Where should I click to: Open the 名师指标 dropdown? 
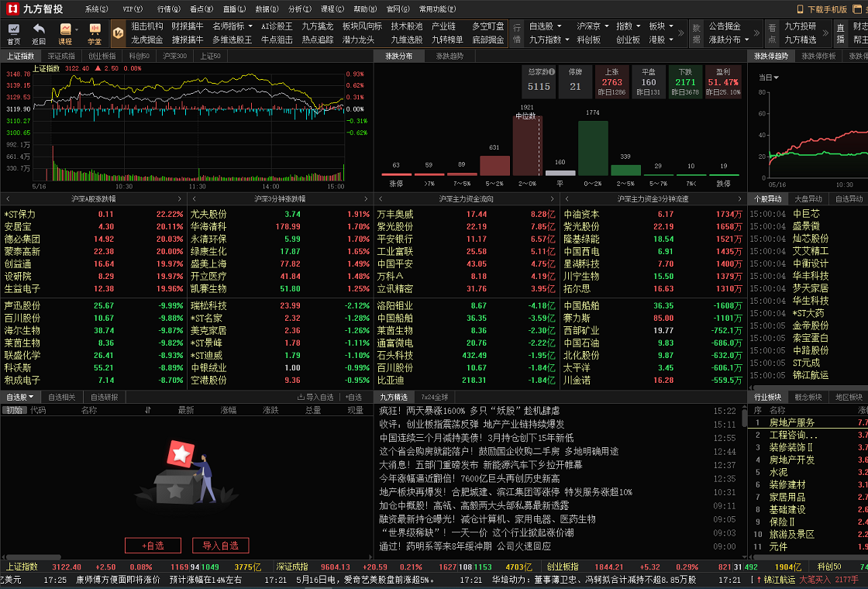[x=232, y=26]
